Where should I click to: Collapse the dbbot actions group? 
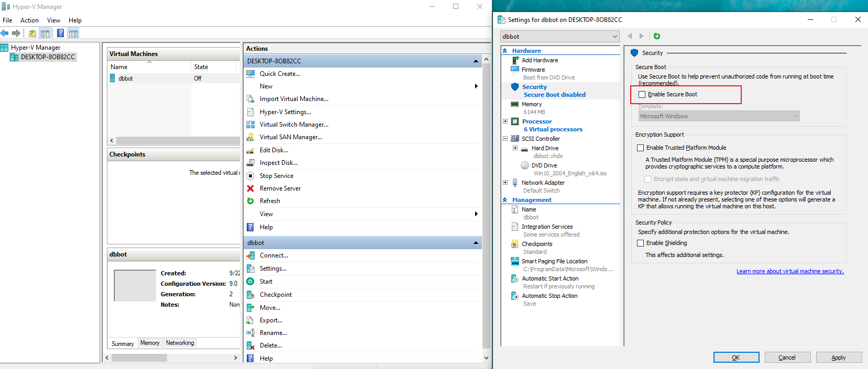pyautogui.click(x=476, y=243)
